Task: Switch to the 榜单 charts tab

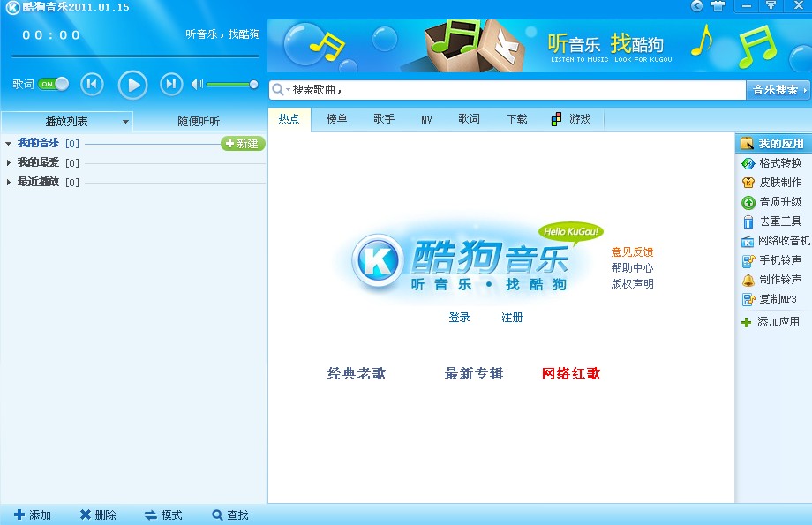Action: click(x=336, y=119)
